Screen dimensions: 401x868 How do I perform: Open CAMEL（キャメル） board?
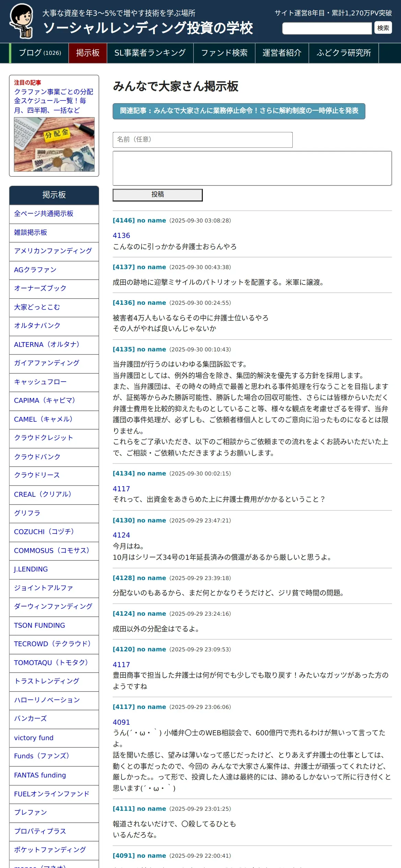[54, 420]
